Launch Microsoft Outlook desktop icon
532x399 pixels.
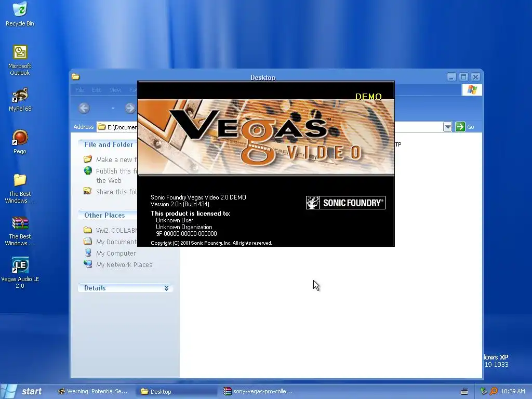[x=20, y=60]
